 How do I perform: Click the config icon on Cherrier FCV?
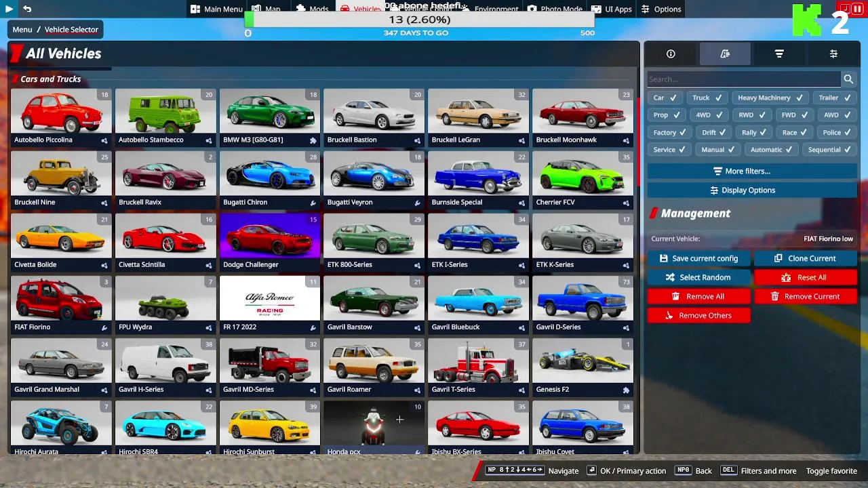[626, 203]
